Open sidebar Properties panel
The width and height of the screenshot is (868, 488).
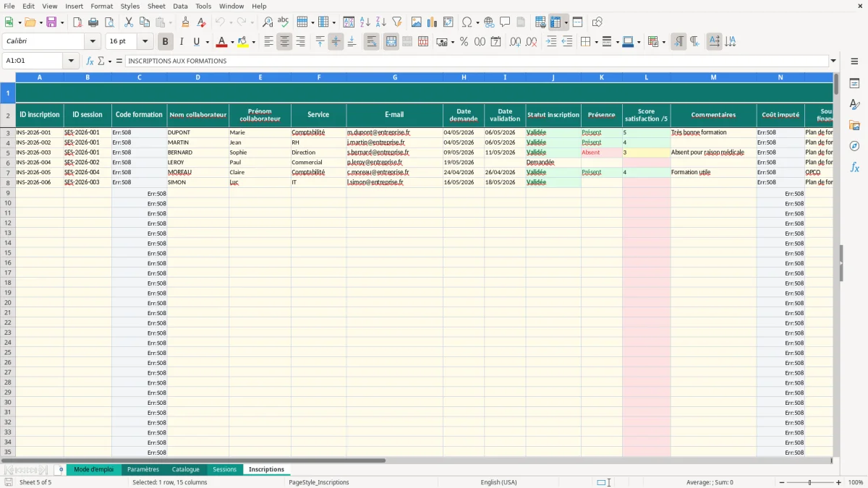(854, 84)
